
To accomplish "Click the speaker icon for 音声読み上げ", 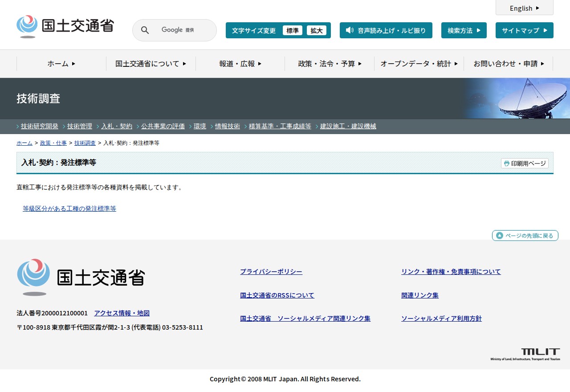I will [350, 30].
